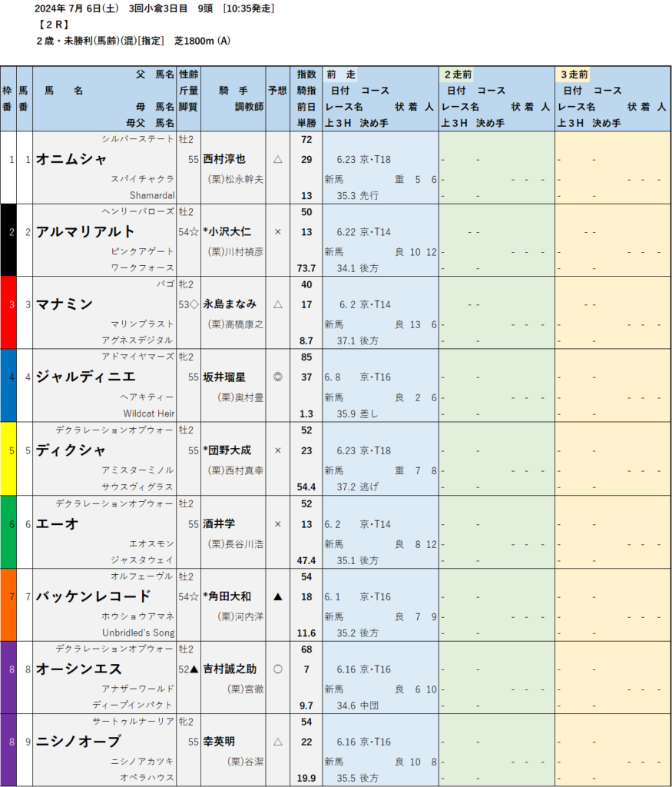Click sire name アドマイヤマーズ
Screen dimensions: 672x787
click(137, 357)
